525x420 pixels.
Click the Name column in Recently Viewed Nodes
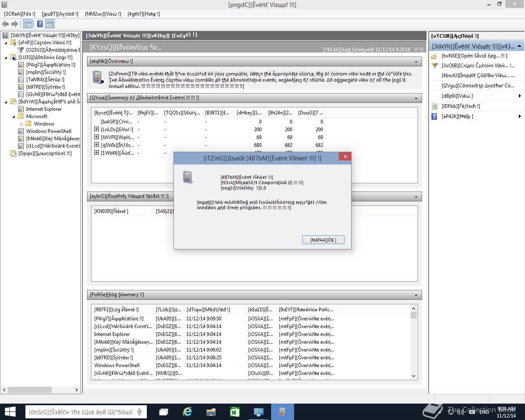click(122, 211)
